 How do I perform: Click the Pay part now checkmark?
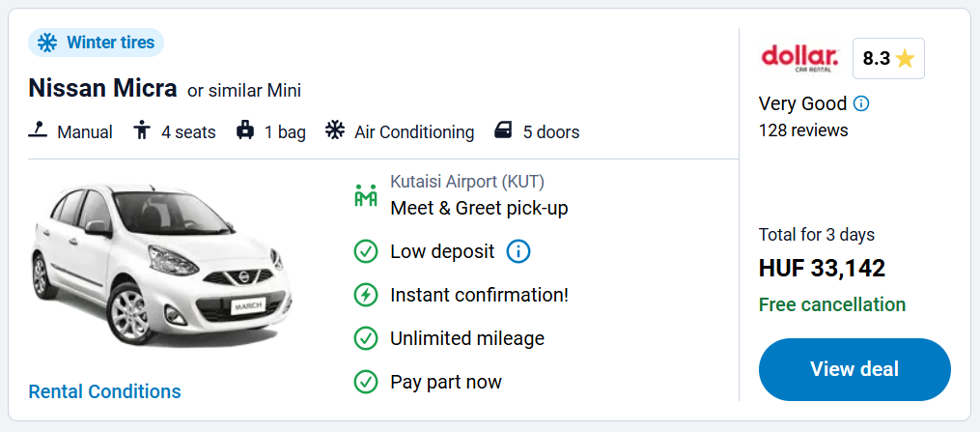(x=366, y=382)
